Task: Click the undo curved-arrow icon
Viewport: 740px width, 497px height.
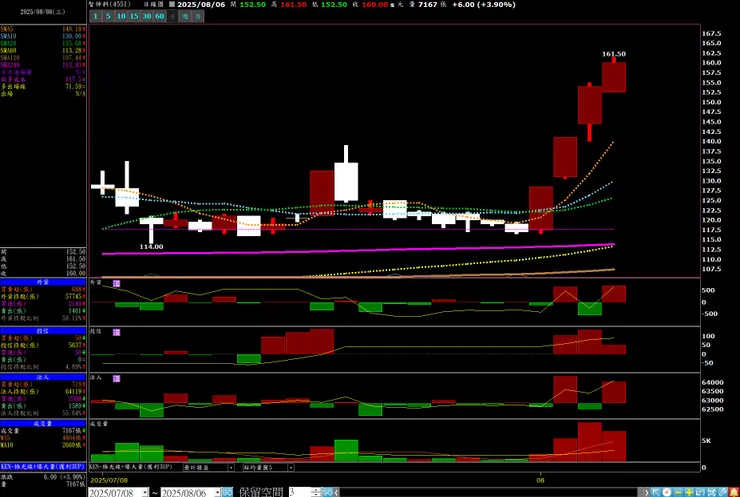Action: coord(700,492)
